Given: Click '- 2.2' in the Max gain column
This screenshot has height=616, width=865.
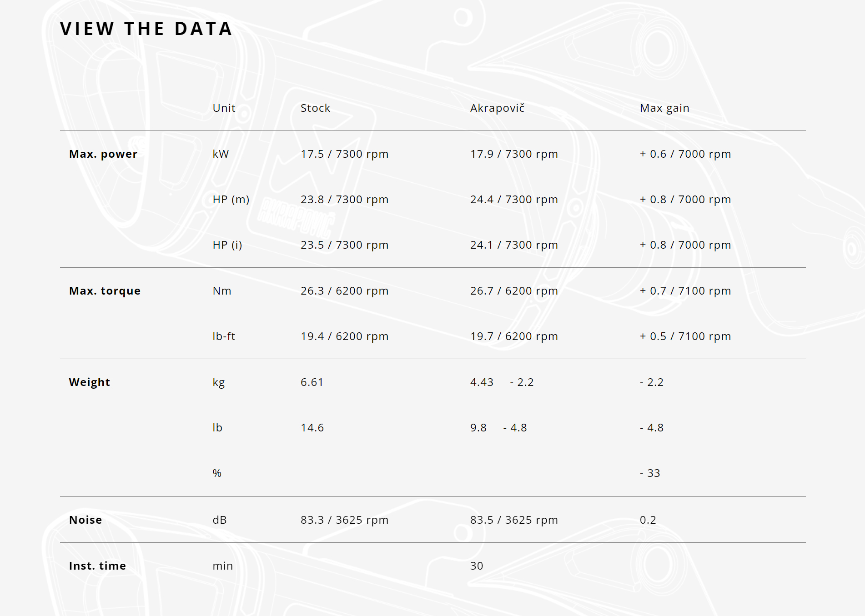Looking at the screenshot, I should [x=652, y=382].
